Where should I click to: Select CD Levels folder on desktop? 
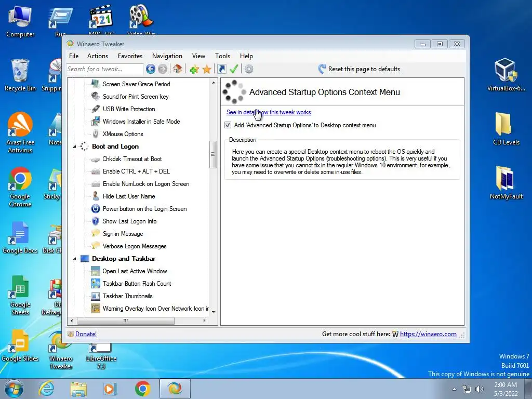pos(506,129)
